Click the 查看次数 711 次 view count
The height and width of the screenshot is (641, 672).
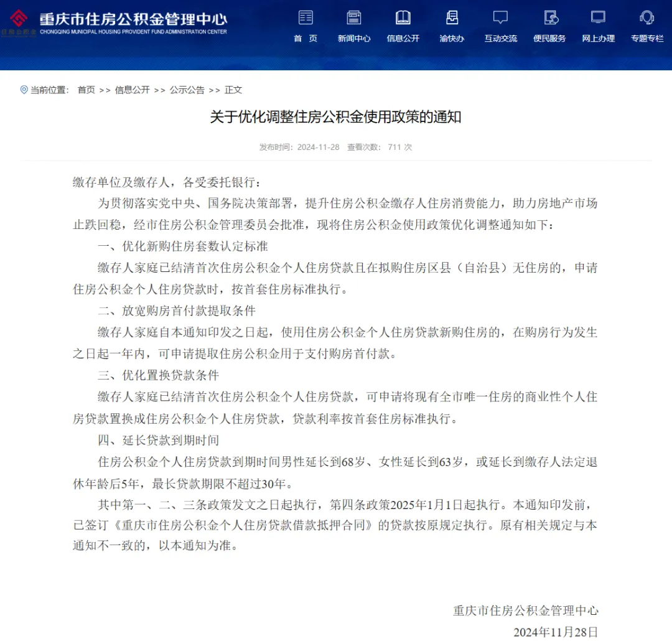point(380,147)
